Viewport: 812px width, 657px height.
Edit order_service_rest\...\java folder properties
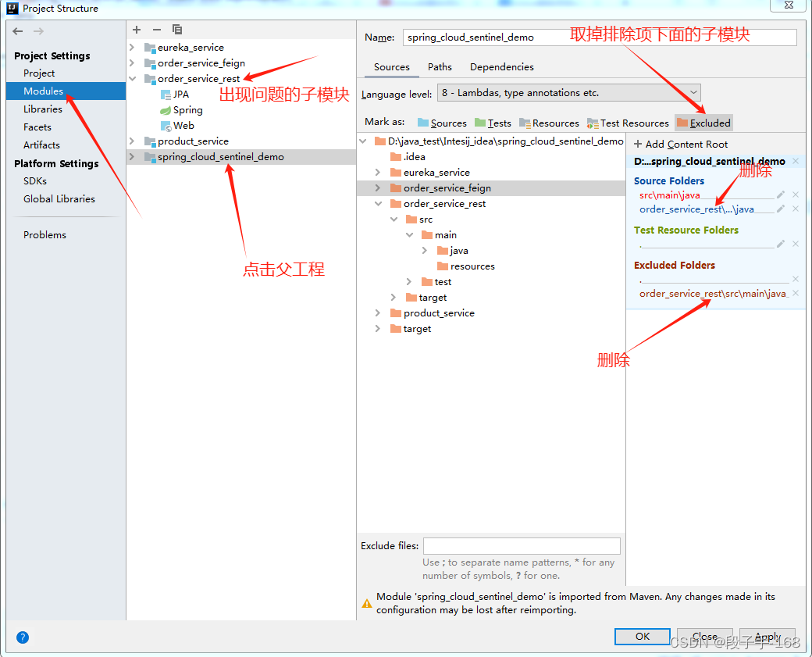(781, 209)
